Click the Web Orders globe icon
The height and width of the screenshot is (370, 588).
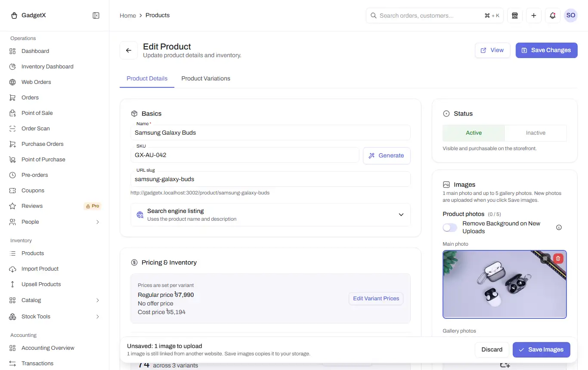click(x=12, y=82)
